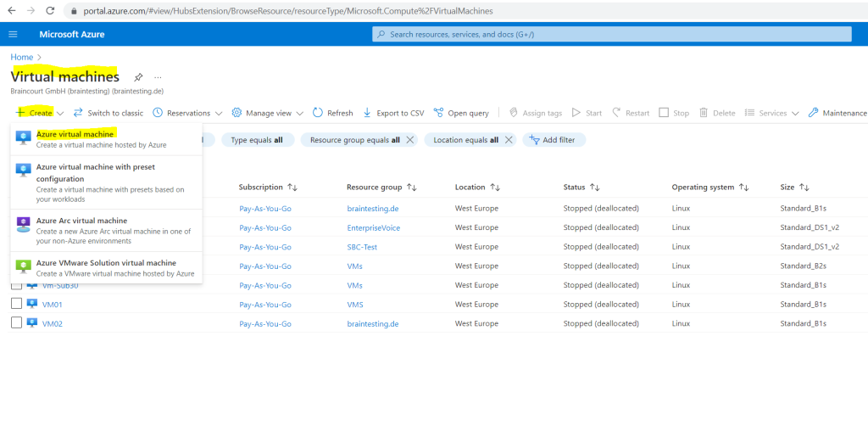Screen dimensions: 868x448
Task: Tick the checkbox for VM01 row
Action: point(17,304)
